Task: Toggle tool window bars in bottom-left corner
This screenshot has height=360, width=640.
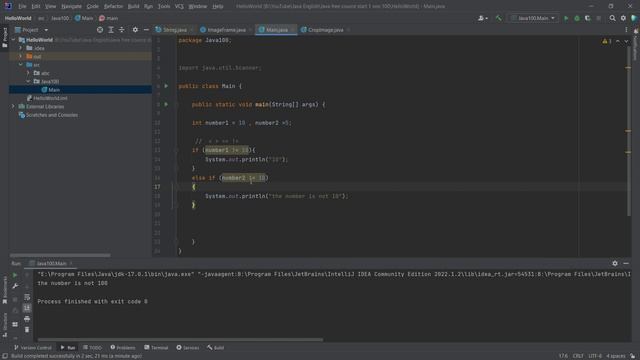Action: pyautogui.click(x=5, y=356)
